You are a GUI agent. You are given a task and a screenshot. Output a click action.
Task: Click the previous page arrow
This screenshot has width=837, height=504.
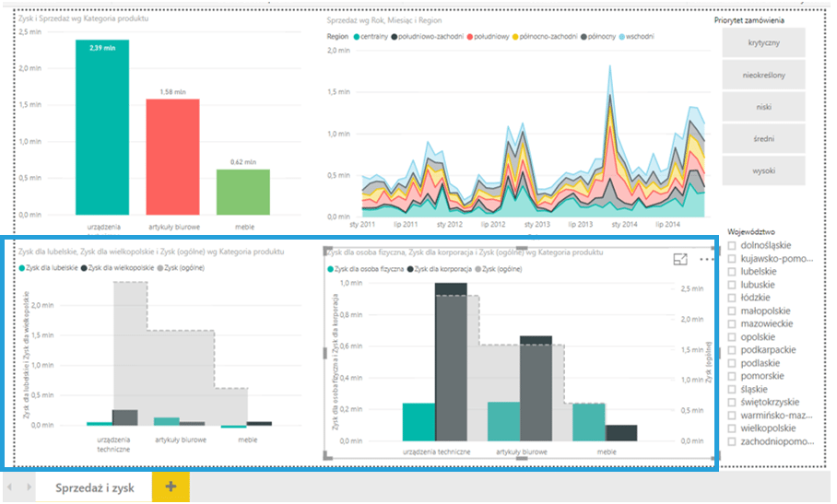click(10, 486)
